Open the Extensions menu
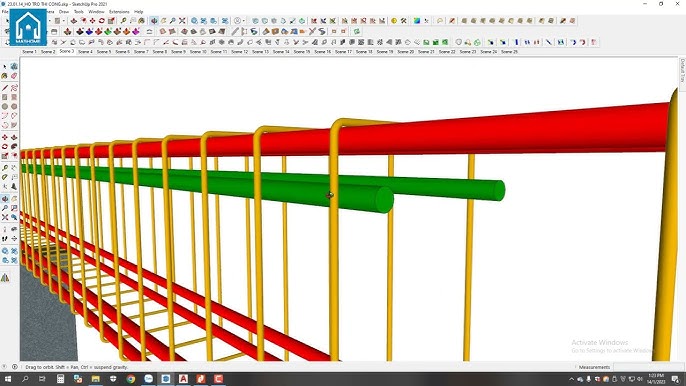The height and width of the screenshot is (386, 686). [x=119, y=12]
